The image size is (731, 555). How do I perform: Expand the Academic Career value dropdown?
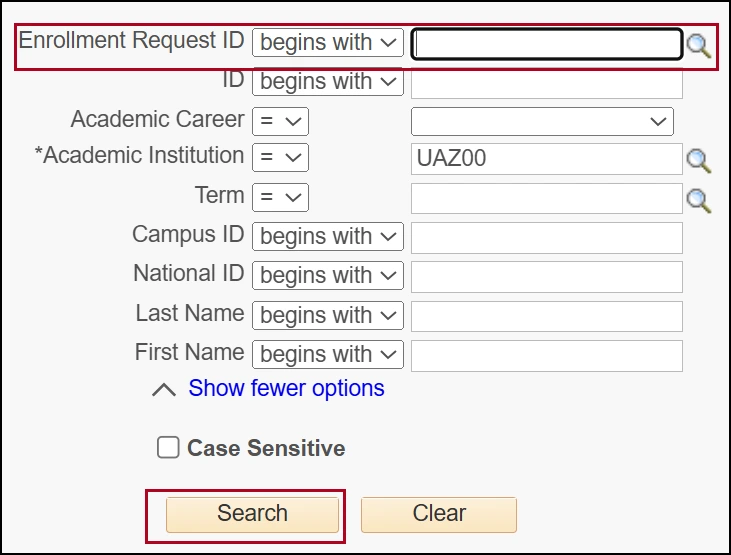click(542, 122)
